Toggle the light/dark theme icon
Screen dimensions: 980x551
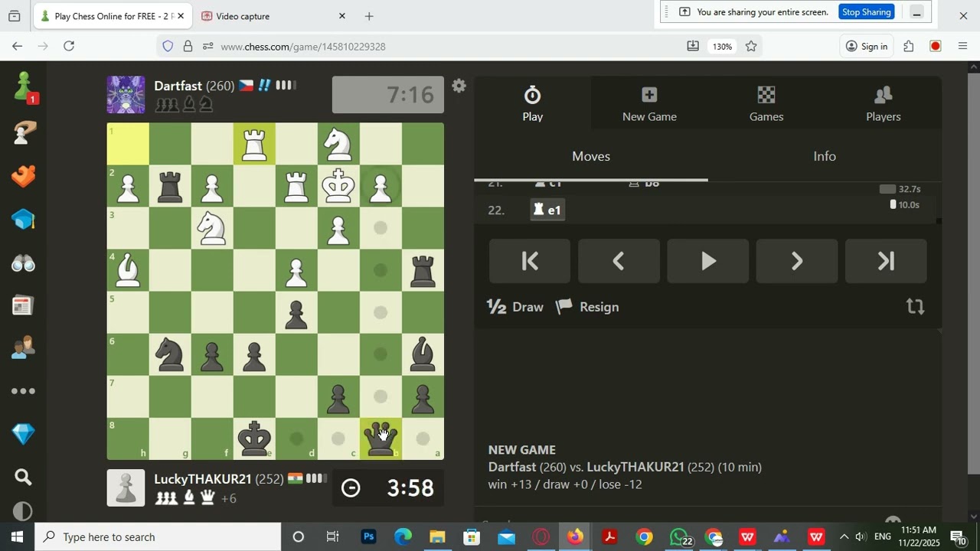(x=24, y=511)
